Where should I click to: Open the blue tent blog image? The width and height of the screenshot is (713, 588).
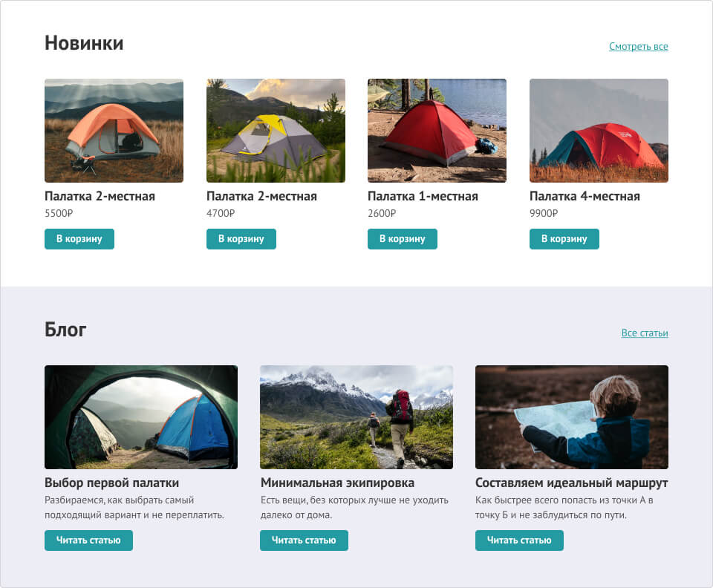141,417
